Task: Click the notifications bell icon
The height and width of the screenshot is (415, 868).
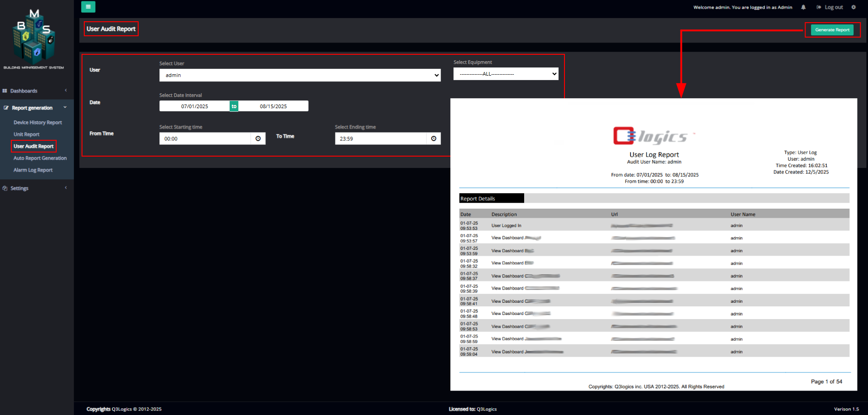Action: click(x=802, y=7)
